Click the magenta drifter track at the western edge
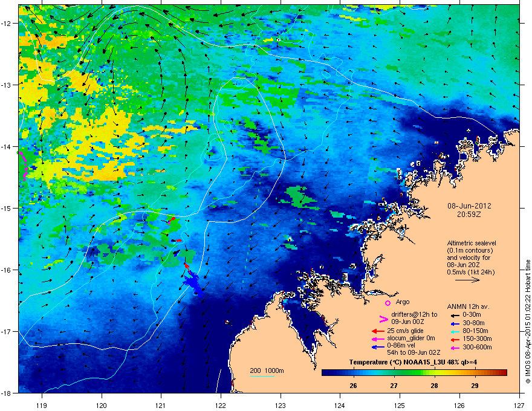Screen dimensions: 532x411 click(x=23, y=166)
